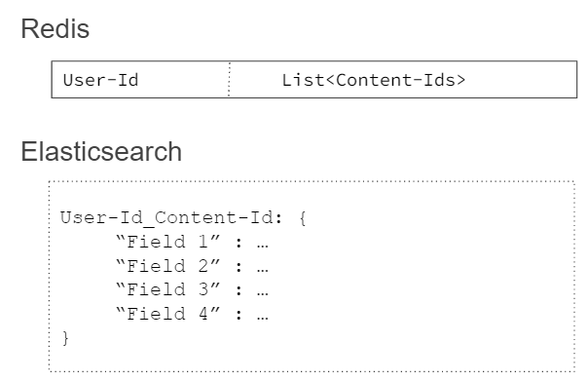The height and width of the screenshot is (381, 588).
Task: Click the dotted divider between Redis cells
Action: pos(229,80)
